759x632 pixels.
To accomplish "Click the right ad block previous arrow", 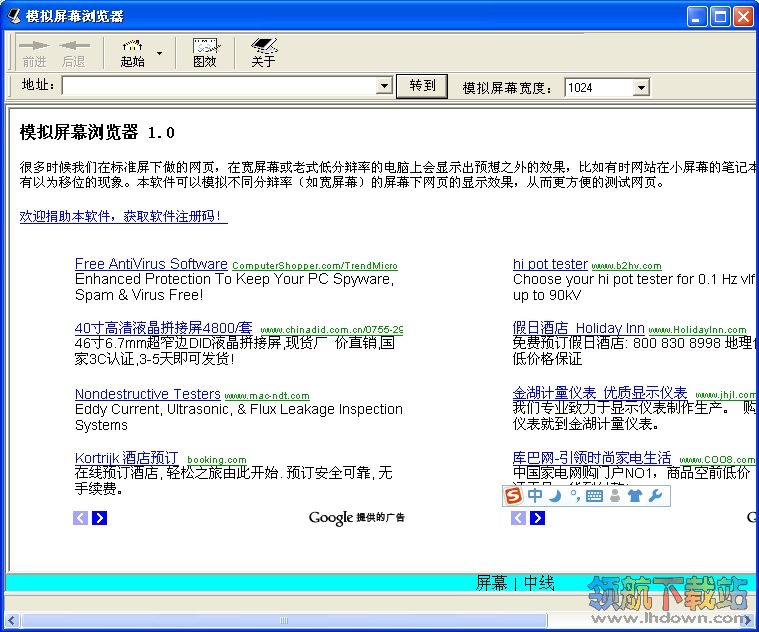I will [x=518, y=518].
